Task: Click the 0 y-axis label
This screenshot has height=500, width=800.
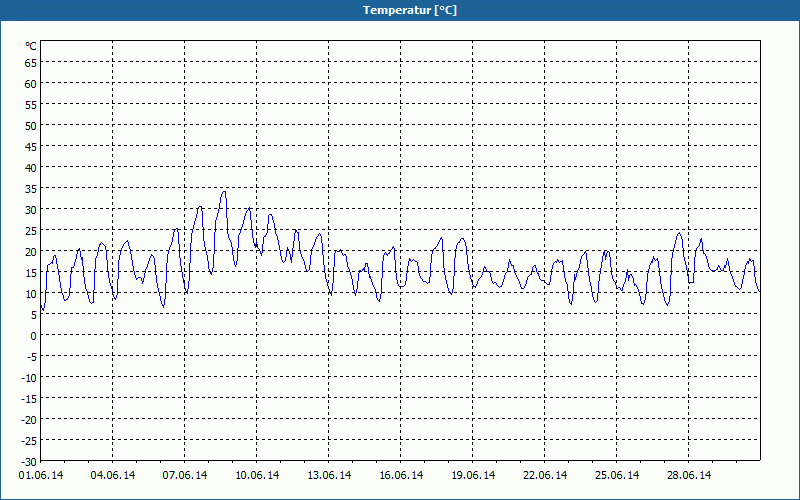Action: pyautogui.click(x=34, y=336)
